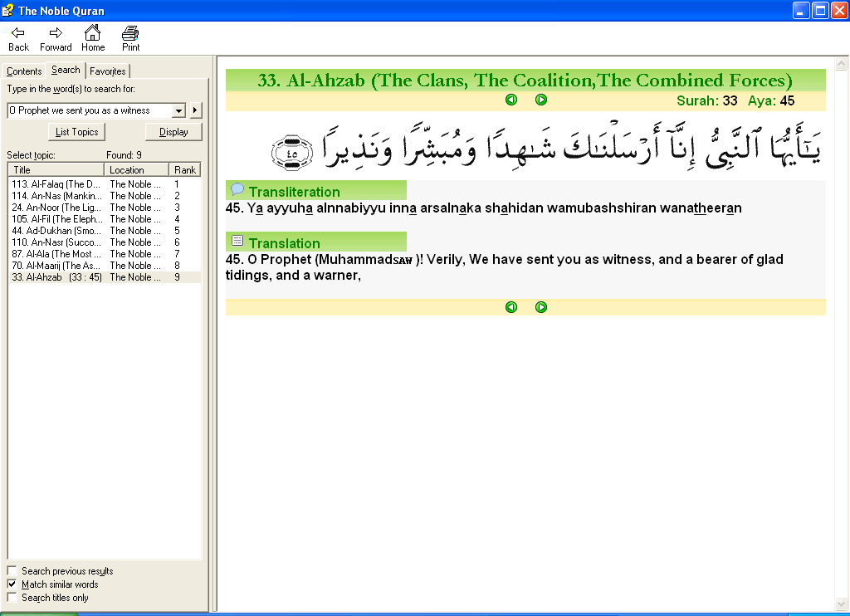850x616 pixels.
Task: Click the Transliteration heading label
Action: pyautogui.click(x=295, y=192)
